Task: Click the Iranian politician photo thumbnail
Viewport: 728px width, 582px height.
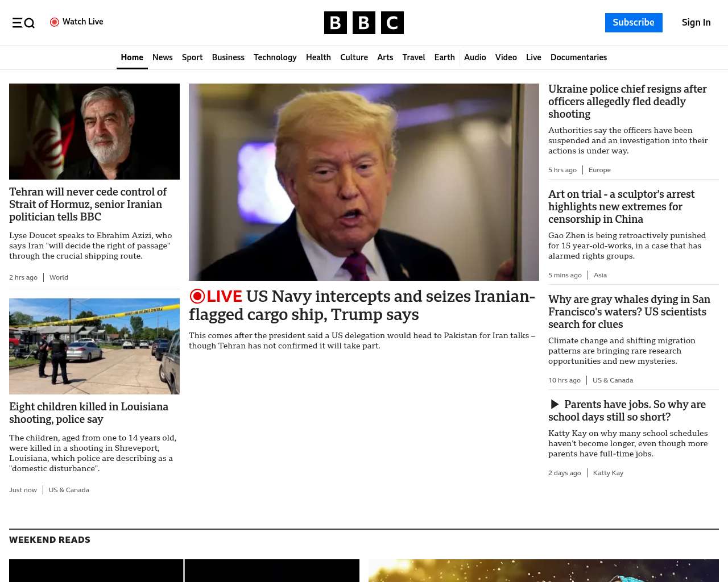Action: coord(94,131)
